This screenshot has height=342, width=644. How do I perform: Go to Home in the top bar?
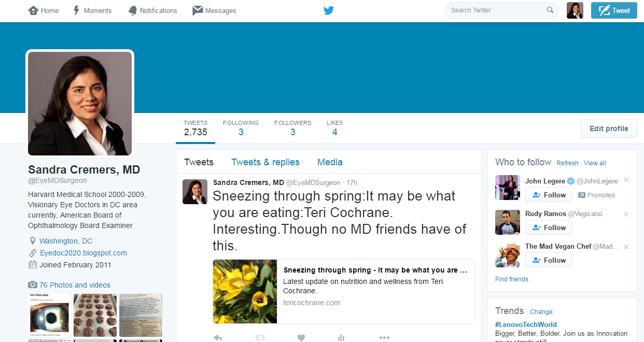[43, 10]
